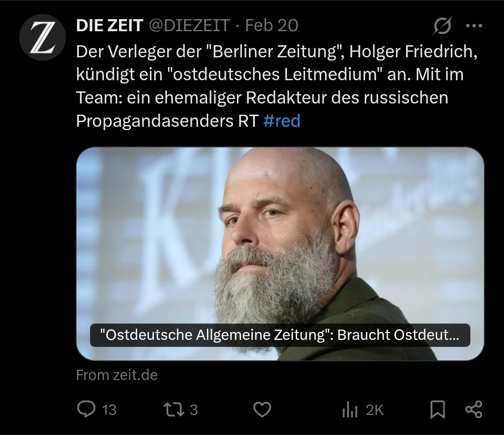Image resolution: width=504 pixels, height=435 pixels.
Task: Click the @DIEZEIT handle
Action: click(x=189, y=25)
